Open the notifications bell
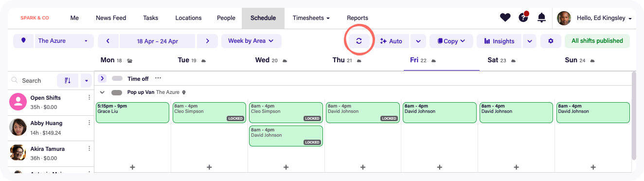 click(x=541, y=18)
